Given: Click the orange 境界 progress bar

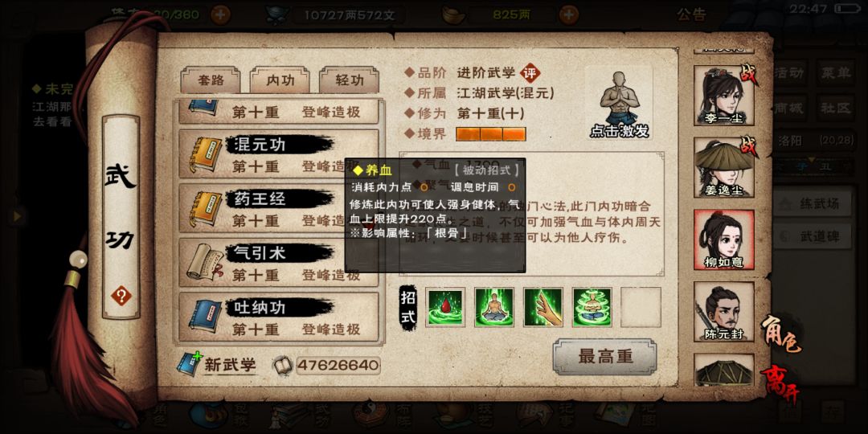Looking at the screenshot, I should [x=490, y=134].
